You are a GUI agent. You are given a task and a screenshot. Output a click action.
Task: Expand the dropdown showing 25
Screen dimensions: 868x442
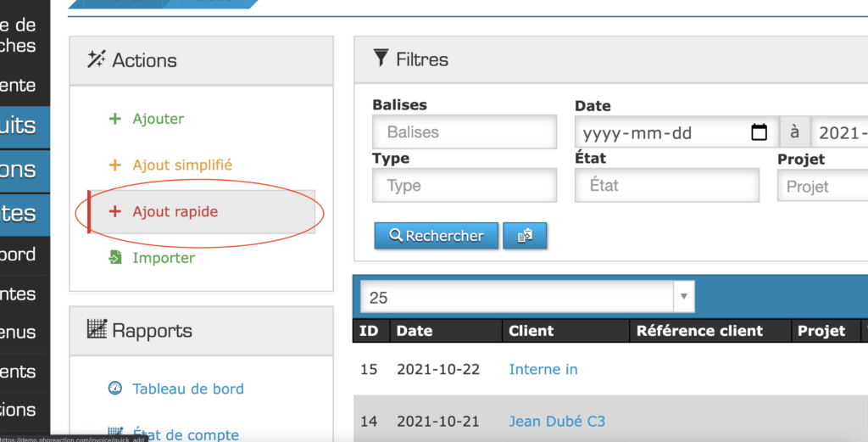pos(683,297)
